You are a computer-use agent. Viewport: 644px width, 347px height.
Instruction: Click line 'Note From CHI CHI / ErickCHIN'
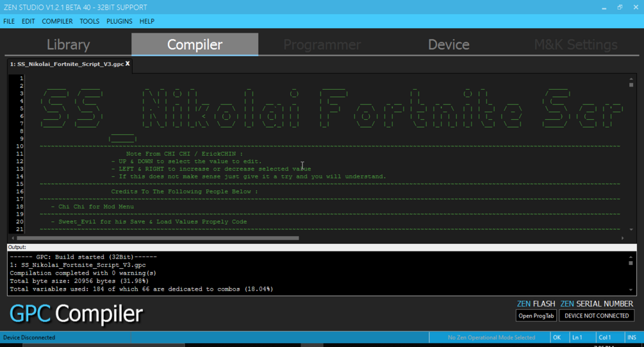[x=185, y=154]
